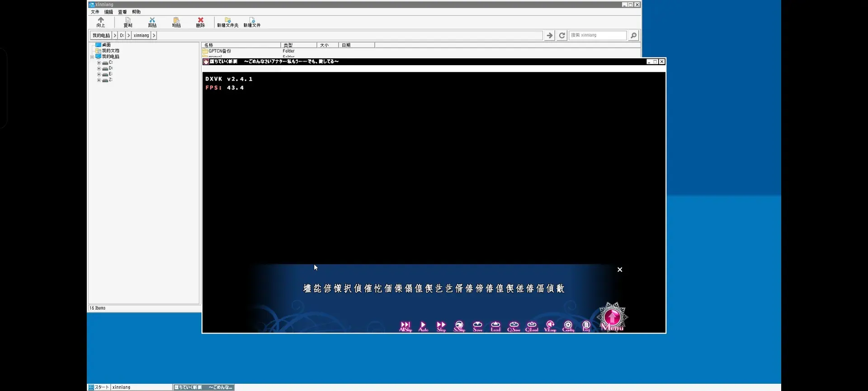The width and height of the screenshot is (868, 391).
Task: Switch to the game window via taskbar
Action: pyautogui.click(x=204, y=387)
